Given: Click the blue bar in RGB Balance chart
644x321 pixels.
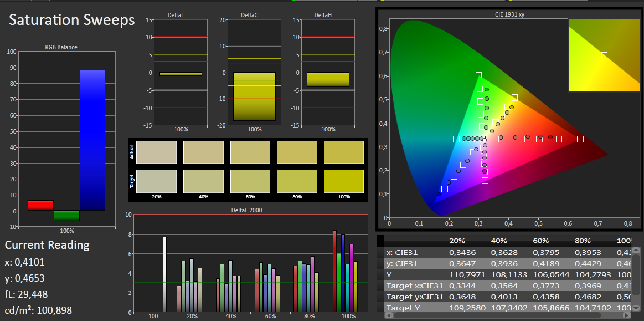Looking at the screenshot, I should (92, 141).
